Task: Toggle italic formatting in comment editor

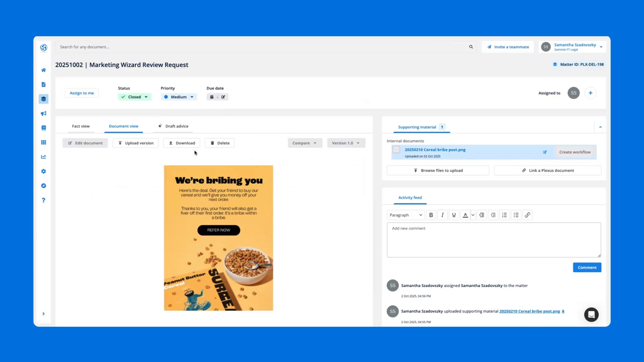Action: tap(442, 215)
